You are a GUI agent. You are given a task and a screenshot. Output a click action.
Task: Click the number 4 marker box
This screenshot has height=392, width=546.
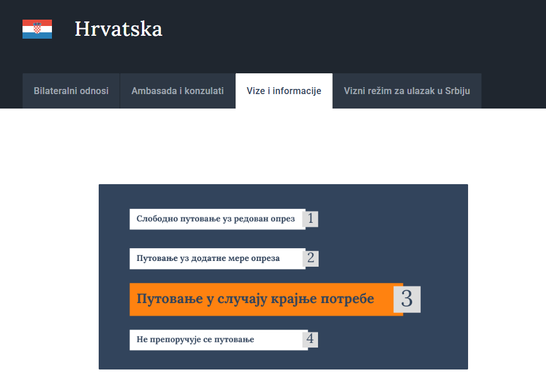click(311, 339)
